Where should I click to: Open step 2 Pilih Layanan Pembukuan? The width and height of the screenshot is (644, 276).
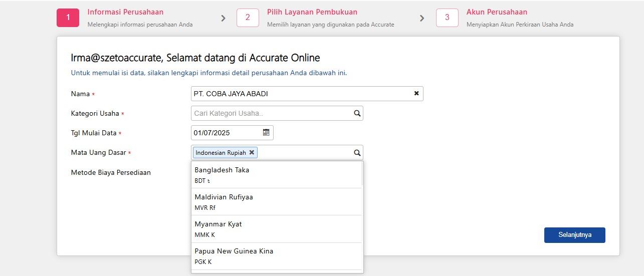[312, 12]
